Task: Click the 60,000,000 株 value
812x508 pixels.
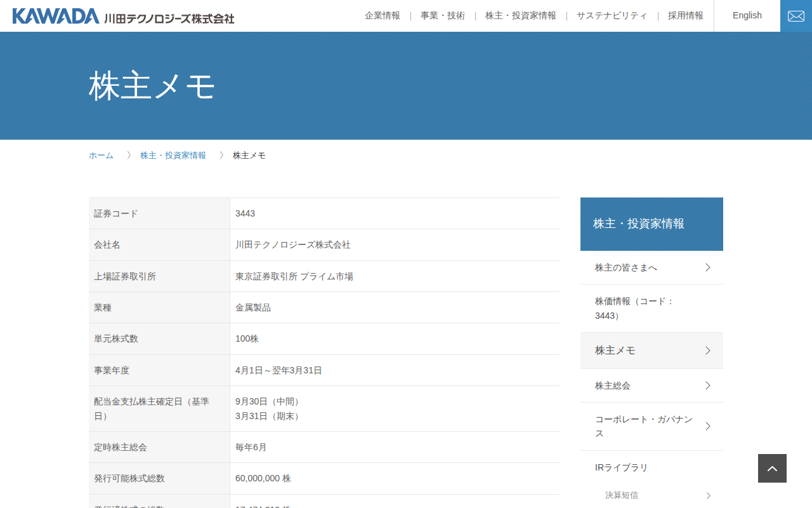Action: pyautogui.click(x=263, y=478)
